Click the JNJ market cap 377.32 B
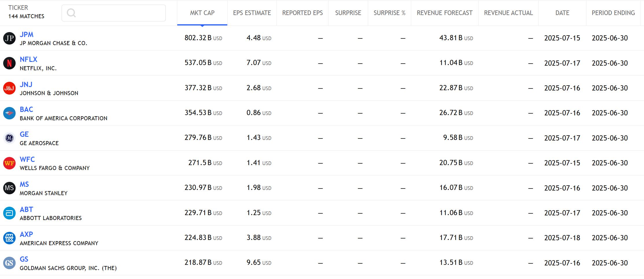The height and width of the screenshot is (279, 644). [203, 88]
